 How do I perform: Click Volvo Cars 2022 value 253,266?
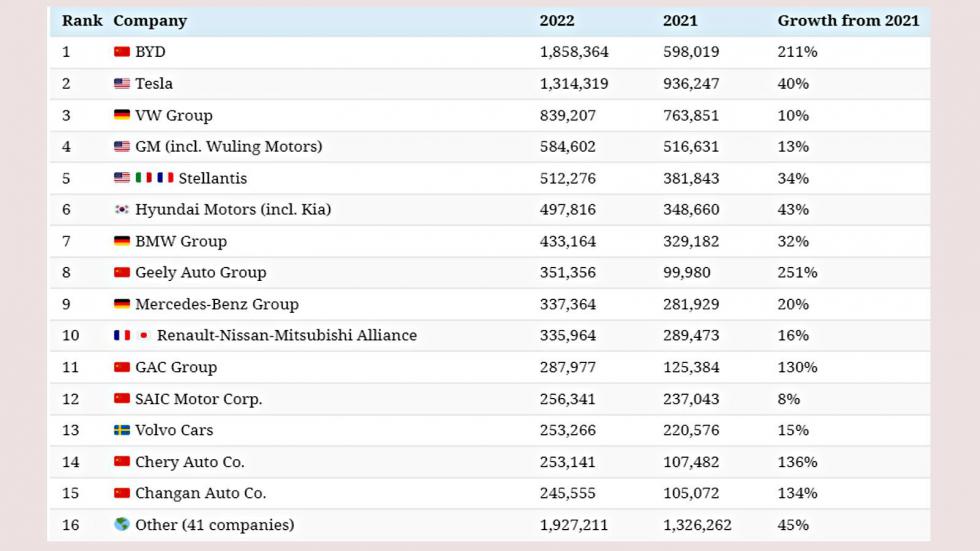pos(568,430)
